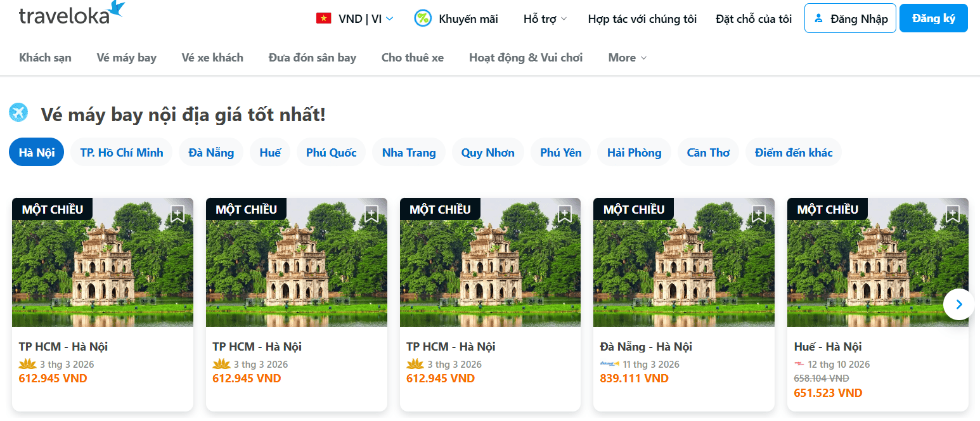Save the Huế - Hà Nội flight card

(x=952, y=214)
